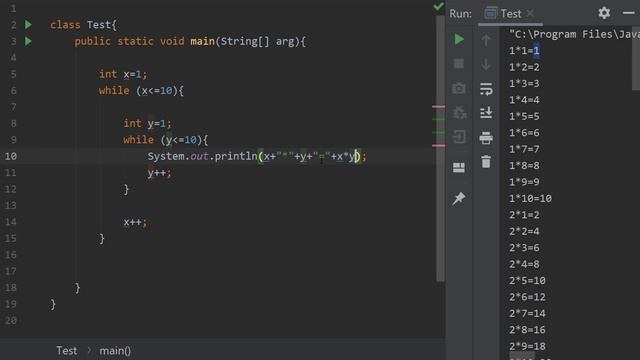640x360 pixels.
Task: Clear all console output with trash icon
Action: [x=486, y=162]
